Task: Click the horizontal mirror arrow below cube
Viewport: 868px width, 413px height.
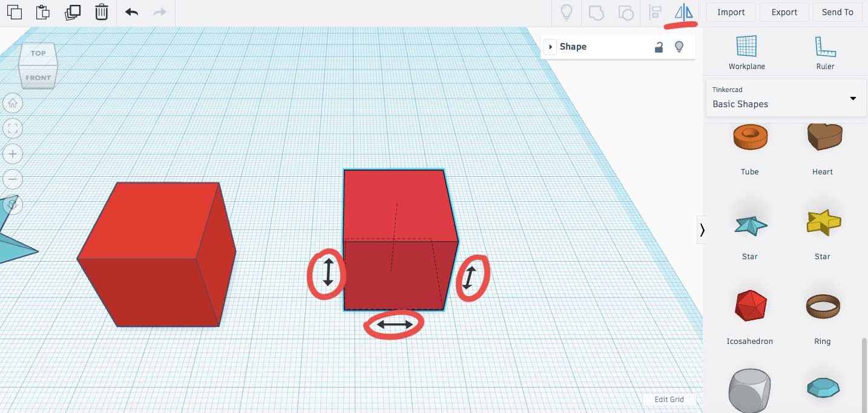Action: tap(395, 325)
